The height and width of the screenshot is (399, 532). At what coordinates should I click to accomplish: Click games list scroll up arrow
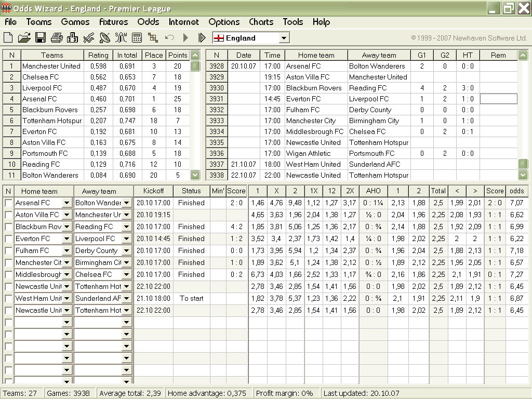(523, 55)
